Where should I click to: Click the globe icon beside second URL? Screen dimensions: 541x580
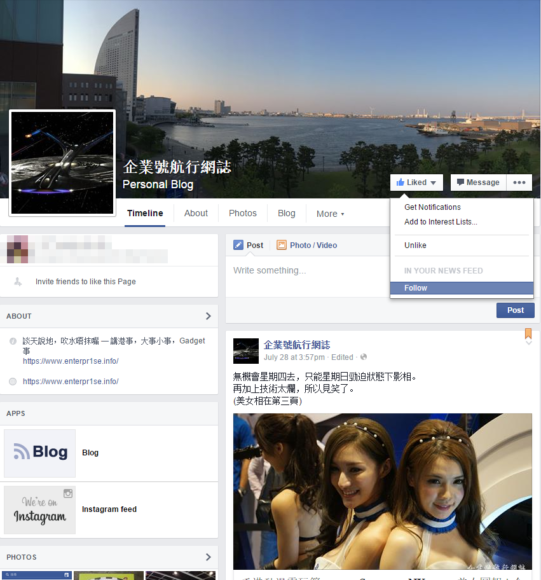tap(13, 381)
